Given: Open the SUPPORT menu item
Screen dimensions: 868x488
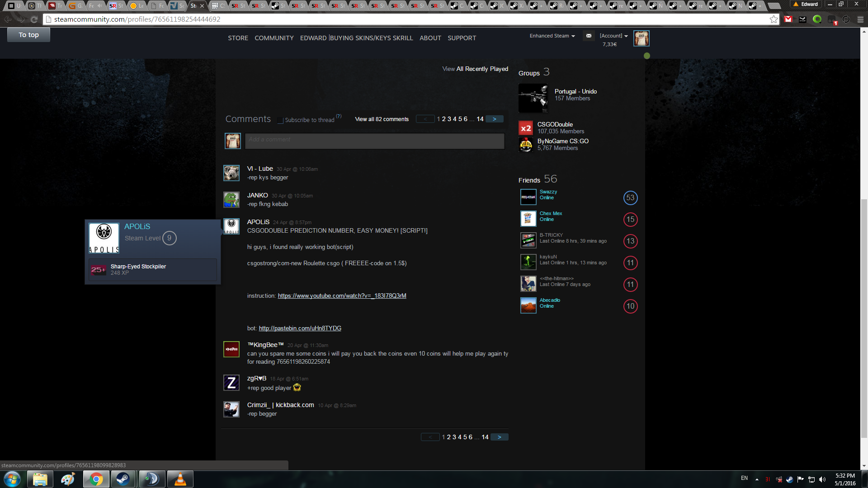Looking at the screenshot, I should point(462,38).
